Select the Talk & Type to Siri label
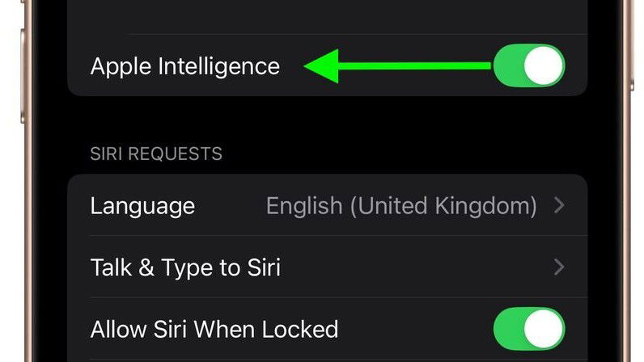The width and height of the screenshot is (644, 362). pyautogui.click(x=185, y=267)
